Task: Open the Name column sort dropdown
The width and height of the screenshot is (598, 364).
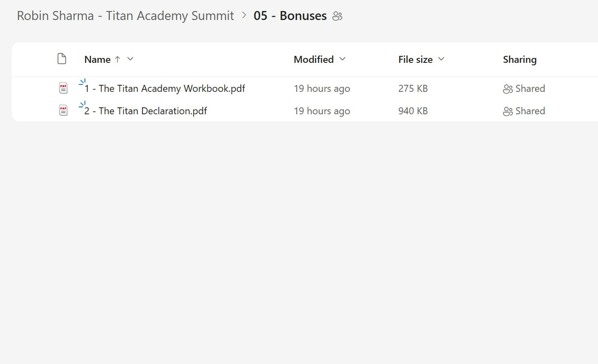Action: (130, 59)
